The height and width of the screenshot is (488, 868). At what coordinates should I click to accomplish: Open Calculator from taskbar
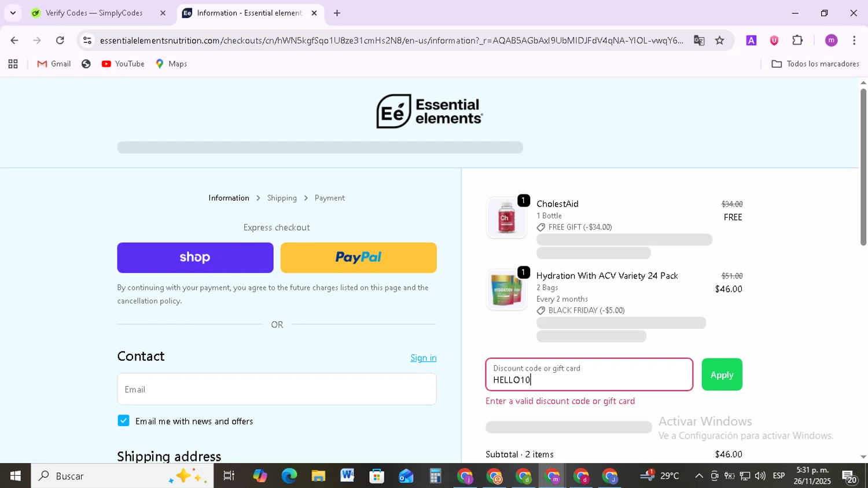pyautogui.click(x=435, y=476)
